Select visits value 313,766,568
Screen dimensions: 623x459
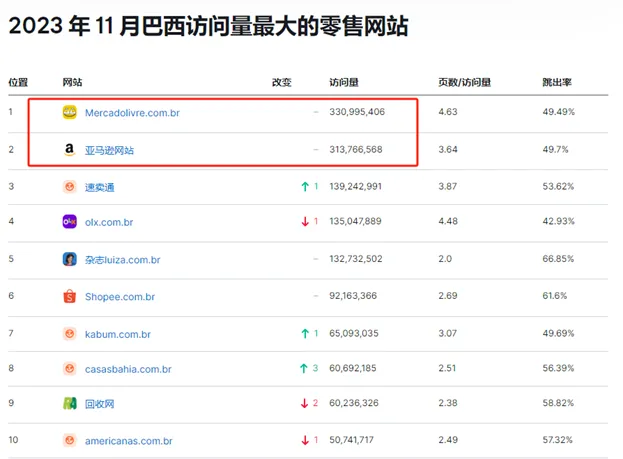356,149
